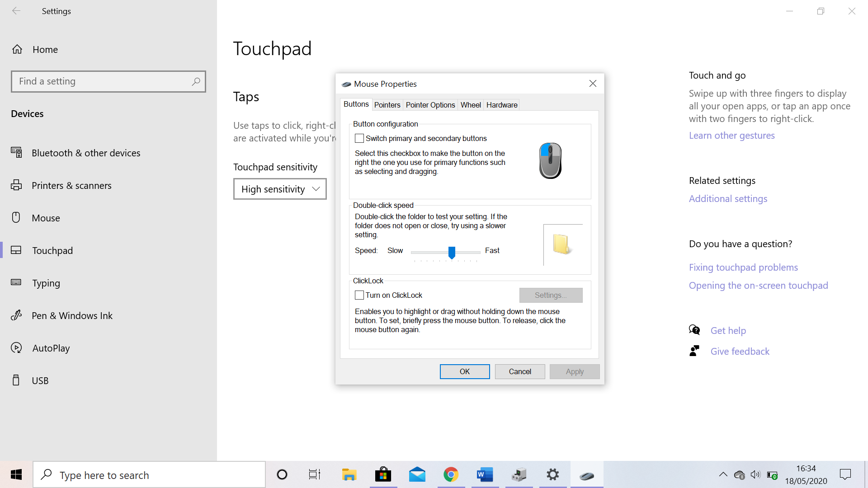Open Additional settings link
This screenshot has width=868, height=488.
tap(727, 198)
